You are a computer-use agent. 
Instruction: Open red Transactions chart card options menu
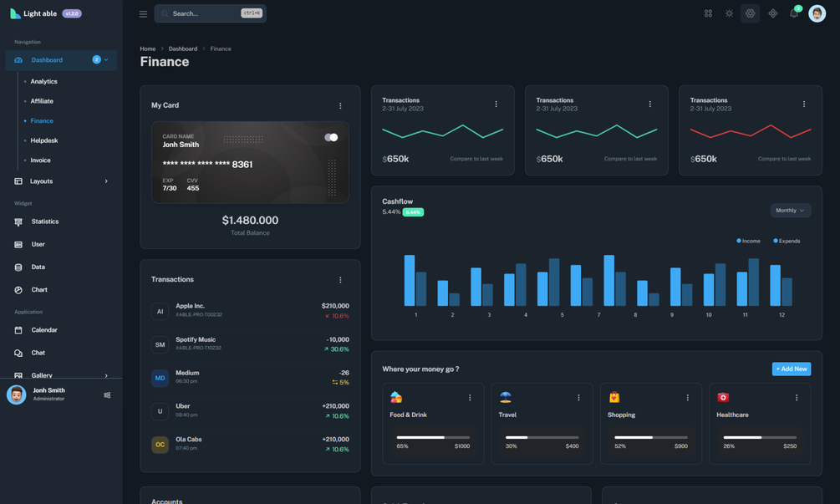tap(803, 104)
